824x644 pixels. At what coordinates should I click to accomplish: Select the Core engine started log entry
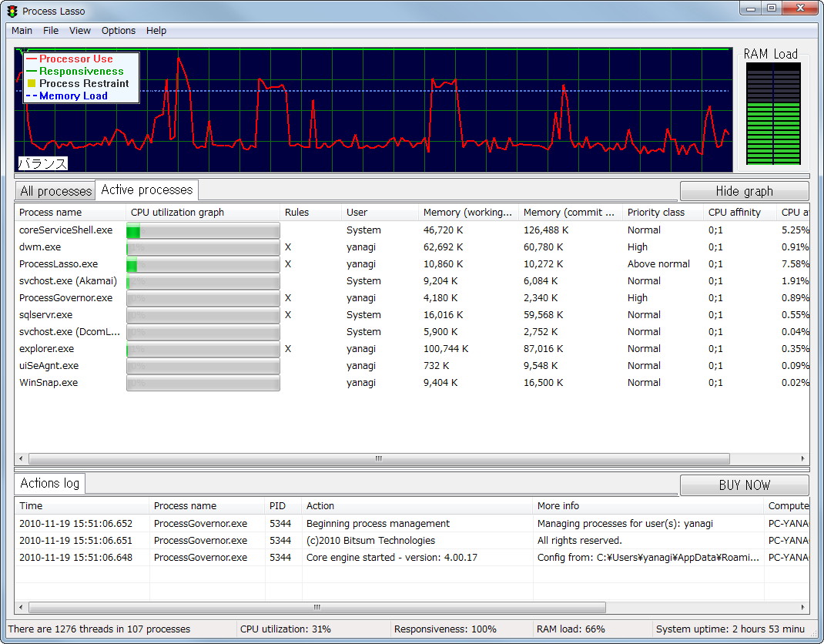(x=412, y=557)
